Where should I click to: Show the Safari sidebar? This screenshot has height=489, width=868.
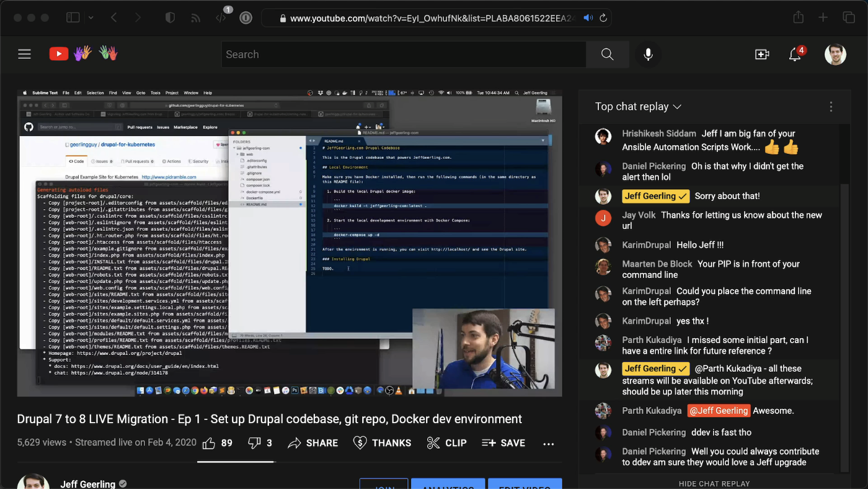coord(73,18)
